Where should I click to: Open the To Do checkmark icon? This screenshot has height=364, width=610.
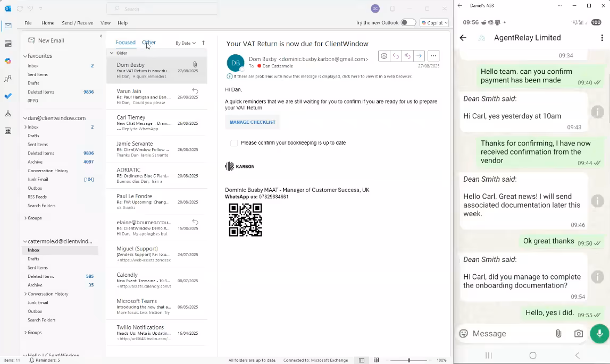point(8,96)
